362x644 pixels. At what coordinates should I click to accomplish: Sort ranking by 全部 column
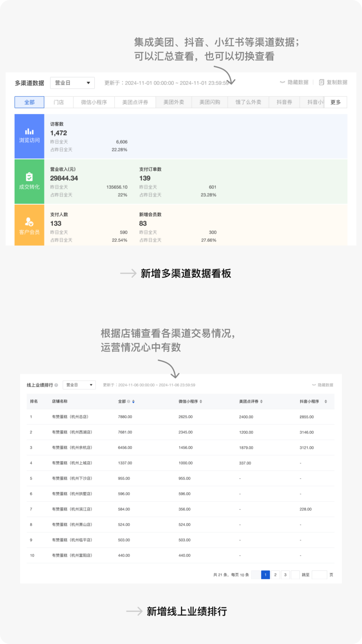click(x=133, y=402)
